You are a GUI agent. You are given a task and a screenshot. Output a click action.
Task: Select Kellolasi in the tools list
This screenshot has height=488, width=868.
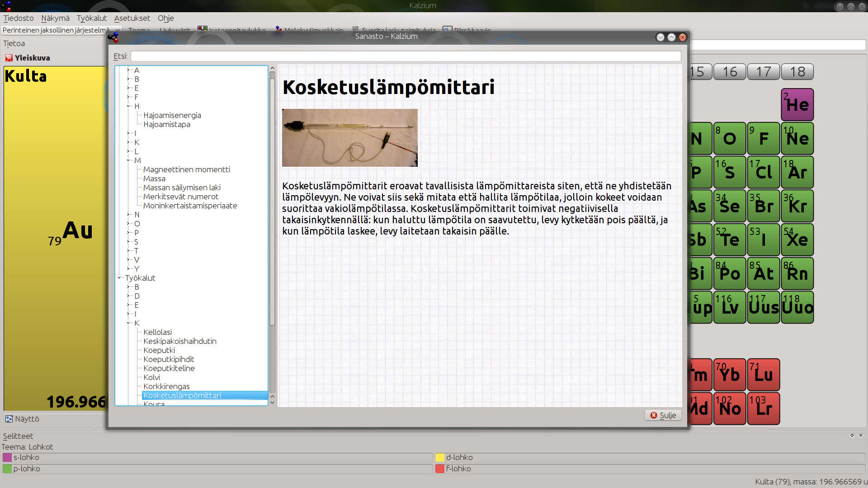point(157,332)
